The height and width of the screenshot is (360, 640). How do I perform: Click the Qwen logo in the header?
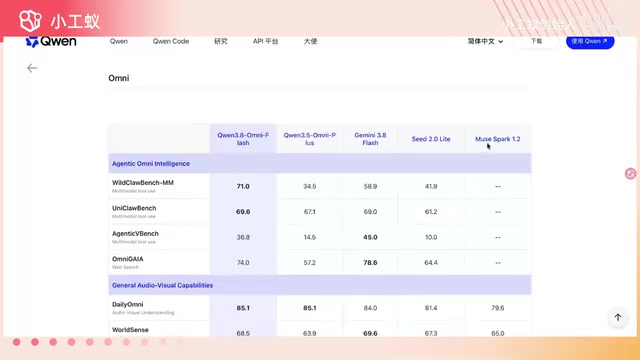pos(51,42)
